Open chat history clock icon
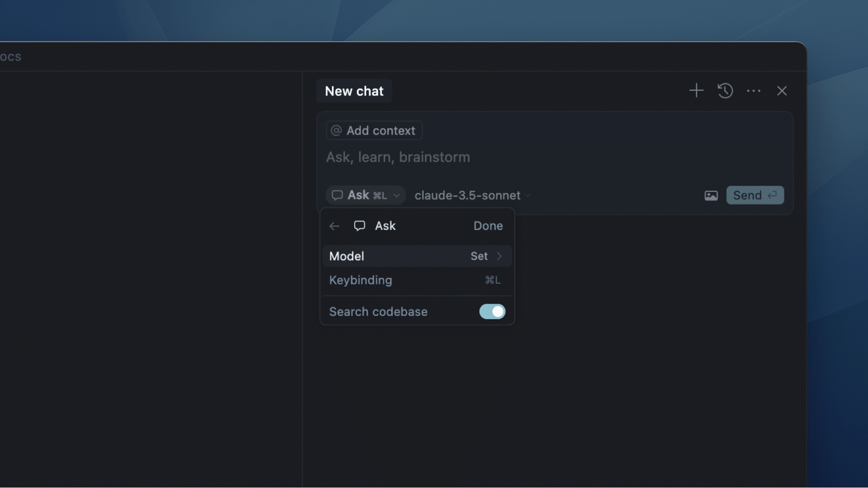This screenshot has height=488, width=868. [725, 91]
